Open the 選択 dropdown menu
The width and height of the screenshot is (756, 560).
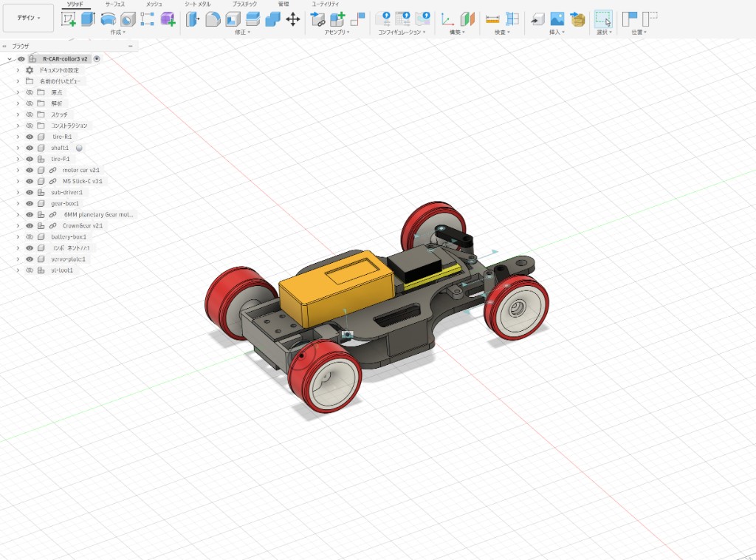604,33
